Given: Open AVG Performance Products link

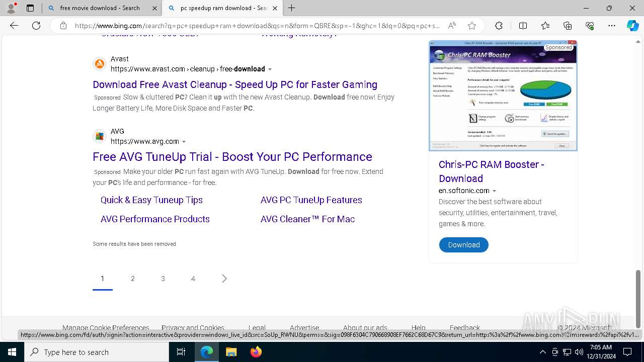Looking at the screenshot, I should (x=155, y=219).
